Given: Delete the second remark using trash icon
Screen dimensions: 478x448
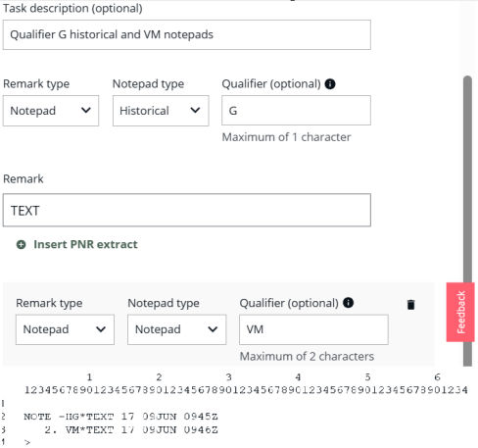Looking at the screenshot, I should pos(410,304).
